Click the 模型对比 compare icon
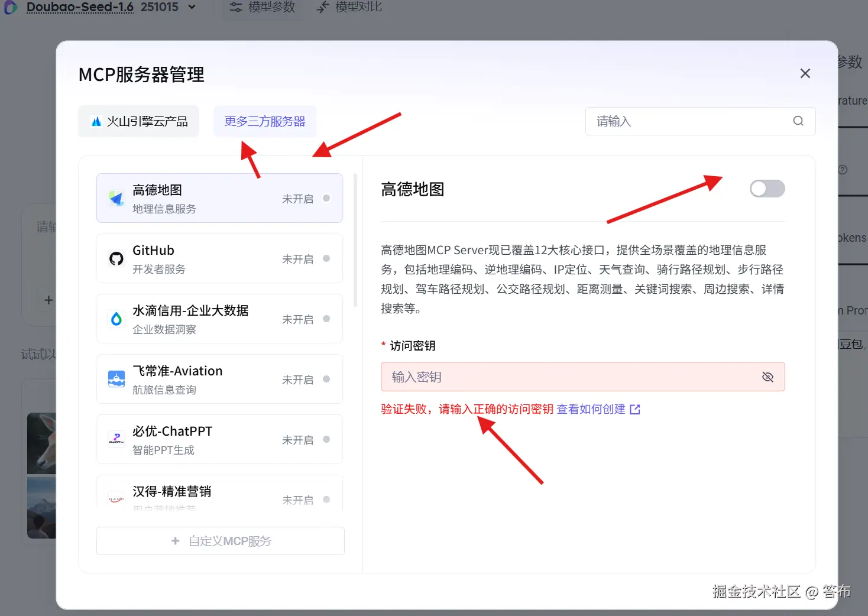Screen dimensions: 868x616 322,7
